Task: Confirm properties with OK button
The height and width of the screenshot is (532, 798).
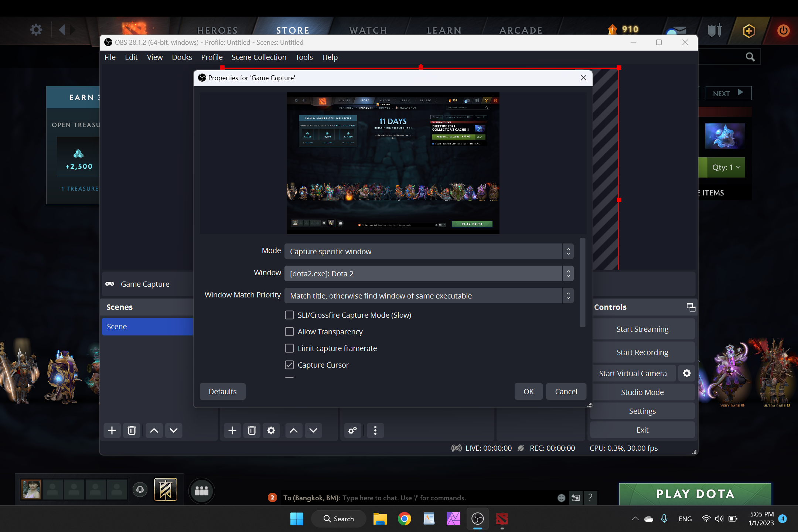Action: click(x=528, y=391)
